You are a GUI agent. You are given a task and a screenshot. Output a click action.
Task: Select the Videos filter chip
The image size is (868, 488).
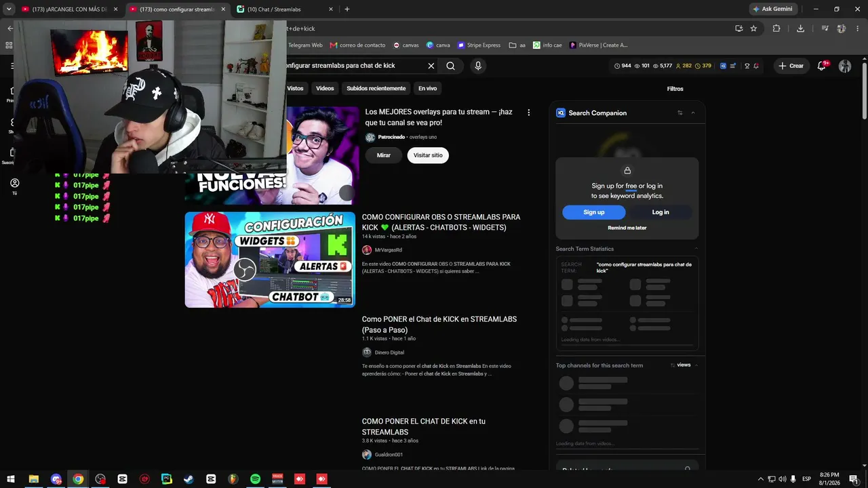pos(325,88)
